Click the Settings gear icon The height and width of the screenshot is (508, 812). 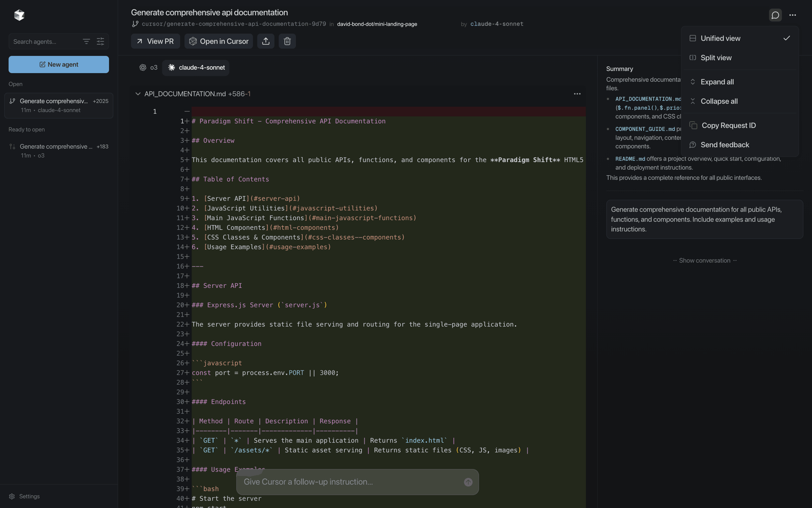point(12,496)
